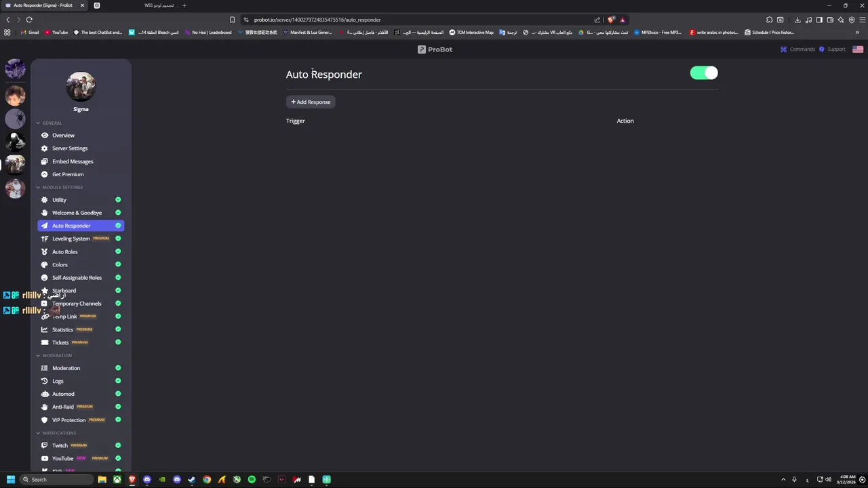Open the Gmail bookmark
868x488 pixels.
click(x=29, y=33)
